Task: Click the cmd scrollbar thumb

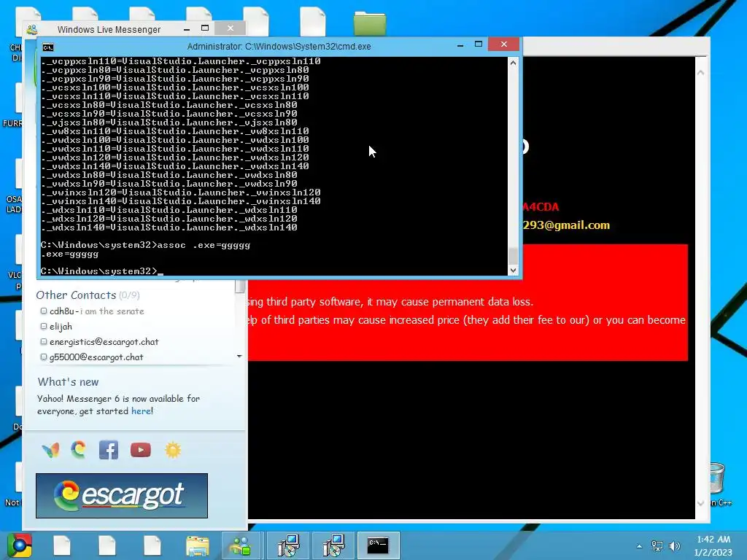Action: tap(513, 256)
